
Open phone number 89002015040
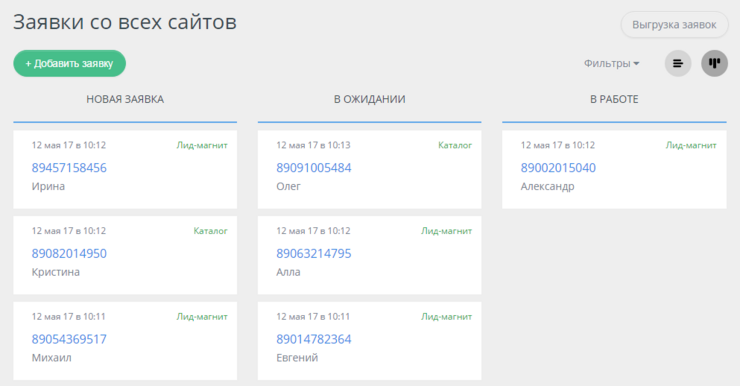pyautogui.click(x=558, y=168)
